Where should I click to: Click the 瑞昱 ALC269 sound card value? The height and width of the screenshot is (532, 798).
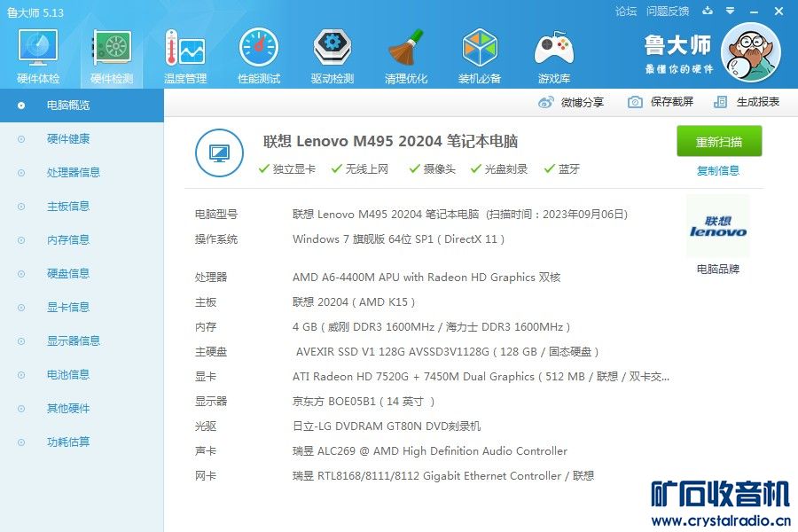[429, 451]
